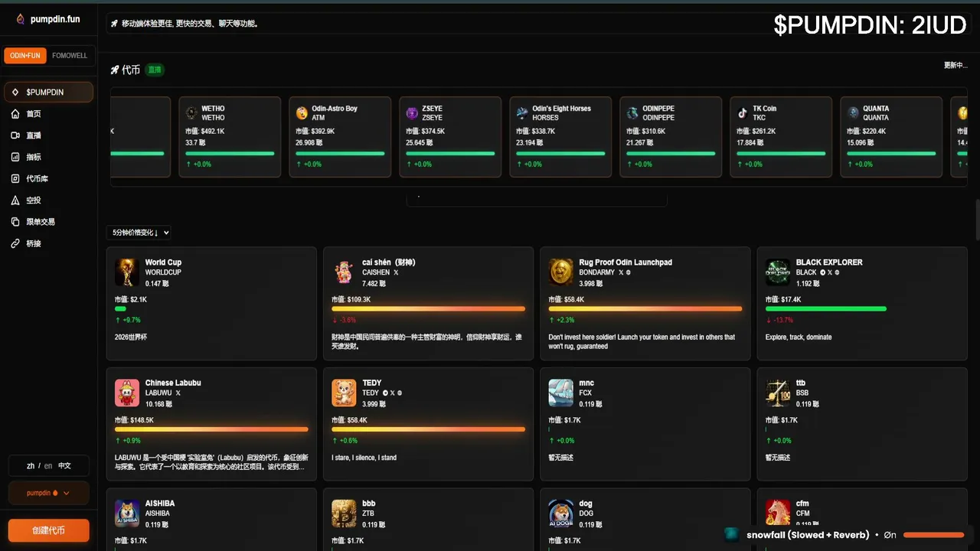Open the website globe beside TEDY ticker
The image size is (980, 551).
pyautogui.click(x=400, y=393)
